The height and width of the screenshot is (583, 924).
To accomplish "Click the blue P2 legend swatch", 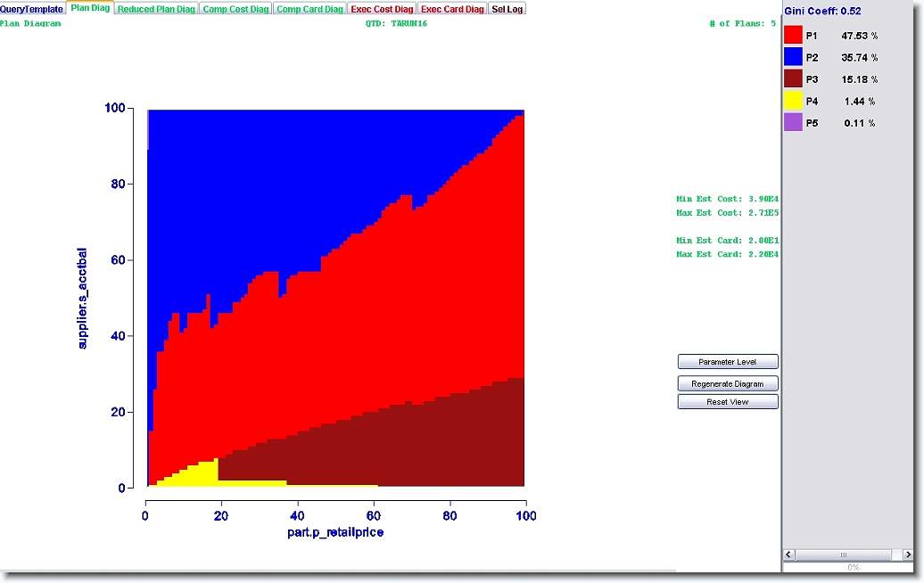I will 793,57.
